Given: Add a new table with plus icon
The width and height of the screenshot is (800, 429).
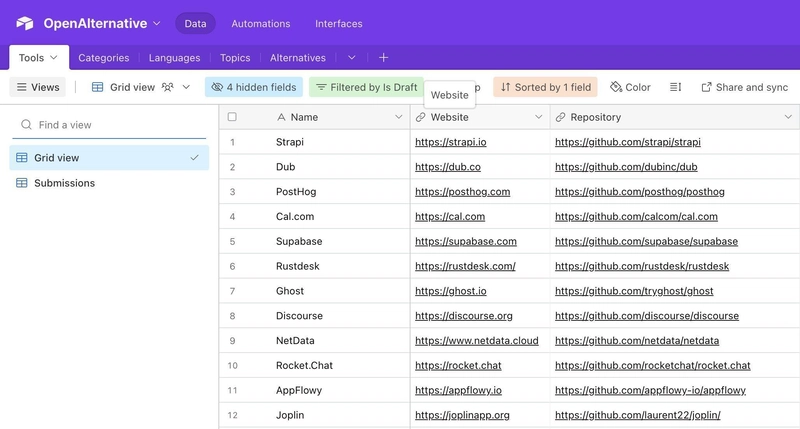Looking at the screenshot, I should [x=383, y=58].
